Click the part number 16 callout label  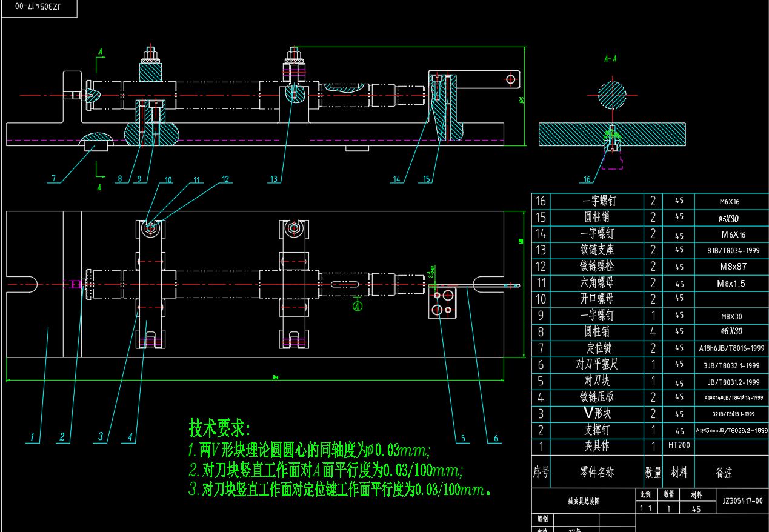coord(587,179)
